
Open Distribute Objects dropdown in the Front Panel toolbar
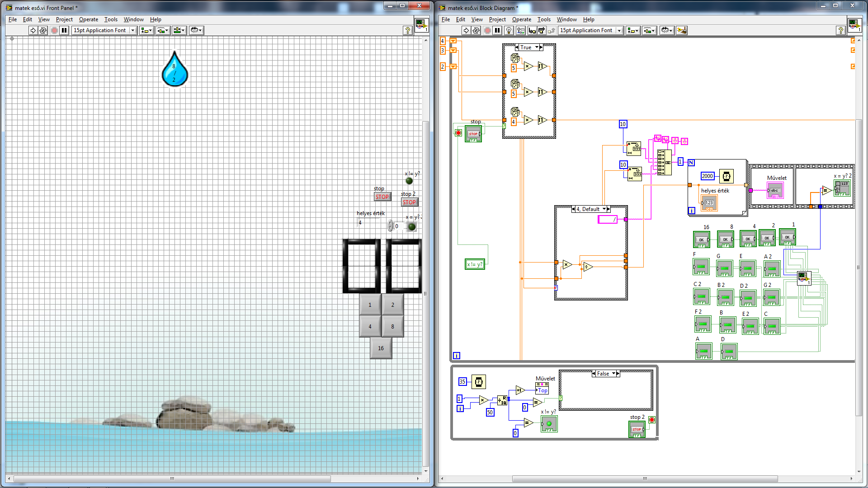[162, 30]
